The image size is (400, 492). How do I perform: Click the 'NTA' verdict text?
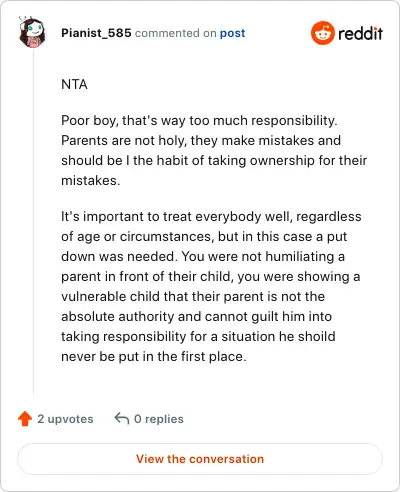[74, 84]
